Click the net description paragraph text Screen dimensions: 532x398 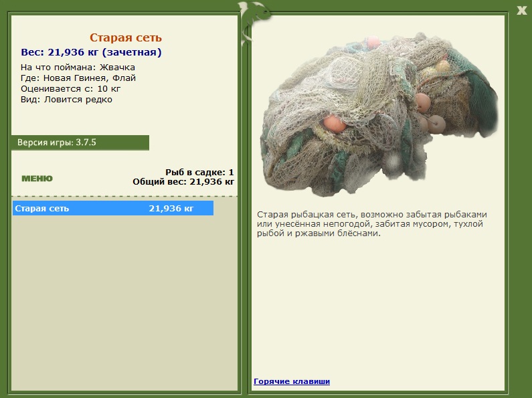click(x=372, y=223)
